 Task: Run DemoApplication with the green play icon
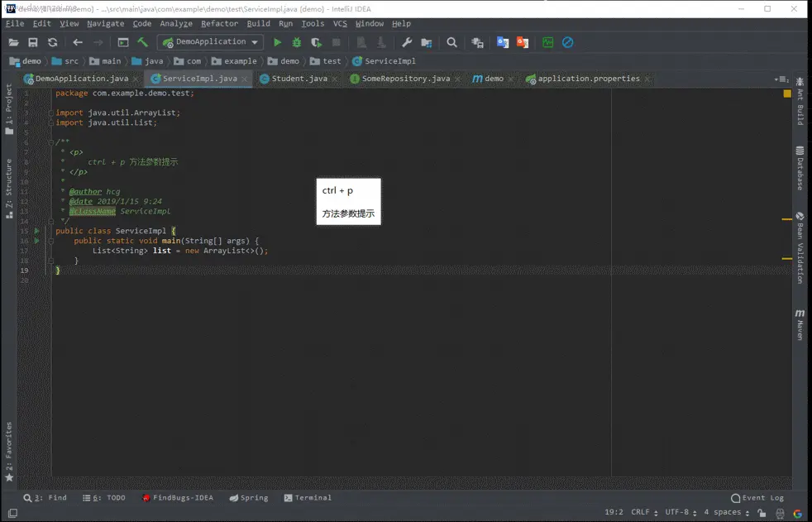pos(278,42)
